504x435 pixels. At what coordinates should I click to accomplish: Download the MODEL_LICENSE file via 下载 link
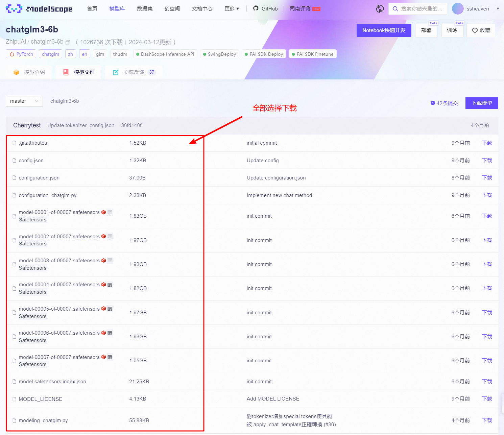pyautogui.click(x=487, y=399)
